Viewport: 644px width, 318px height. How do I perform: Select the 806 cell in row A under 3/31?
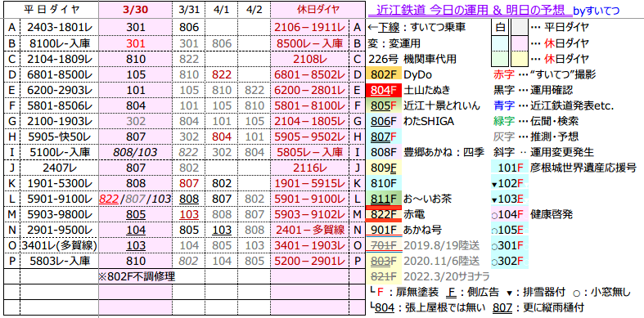(189, 28)
